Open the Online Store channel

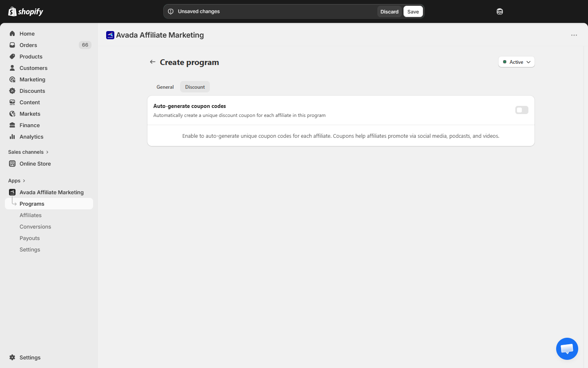pyautogui.click(x=35, y=164)
